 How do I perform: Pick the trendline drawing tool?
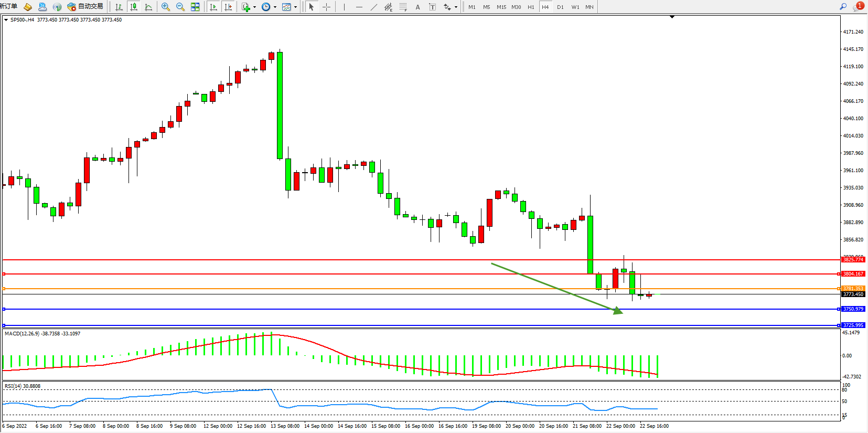coord(373,7)
